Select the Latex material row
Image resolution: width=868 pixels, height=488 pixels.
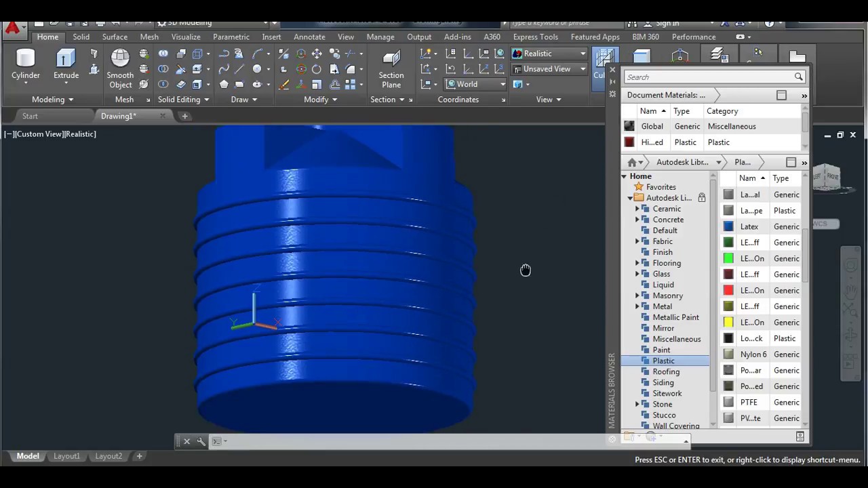(x=761, y=226)
